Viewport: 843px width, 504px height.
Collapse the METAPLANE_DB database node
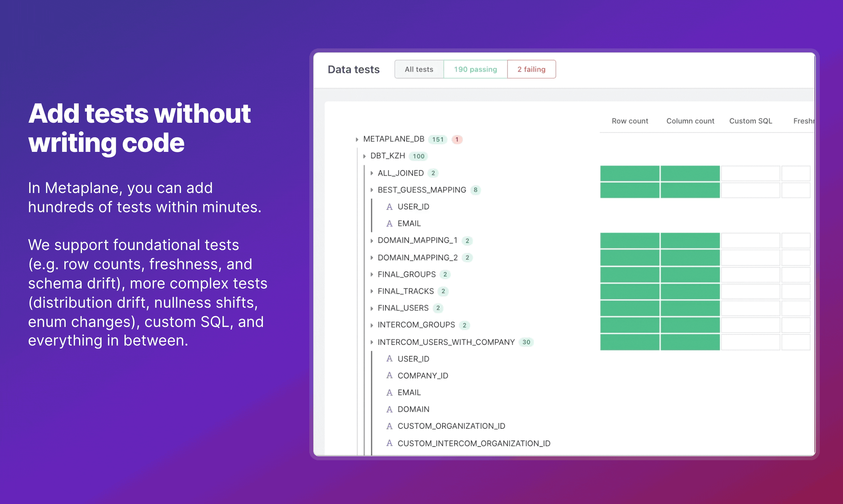(x=357, y=139)
